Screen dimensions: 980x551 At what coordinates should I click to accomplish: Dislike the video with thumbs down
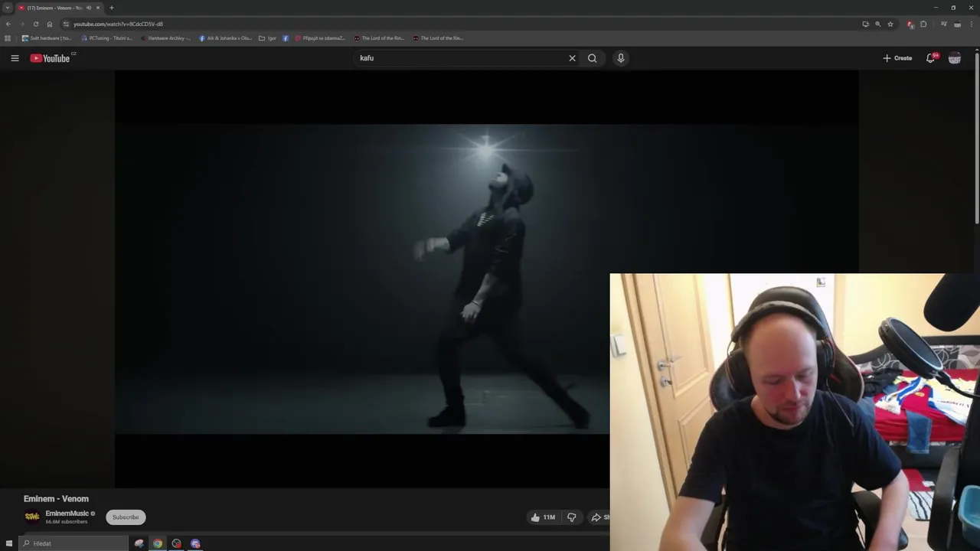[x=572, y=517]
